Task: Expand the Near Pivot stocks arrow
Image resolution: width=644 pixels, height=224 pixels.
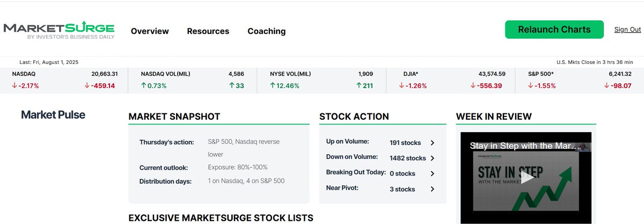Action: click(x=433, y=189)
